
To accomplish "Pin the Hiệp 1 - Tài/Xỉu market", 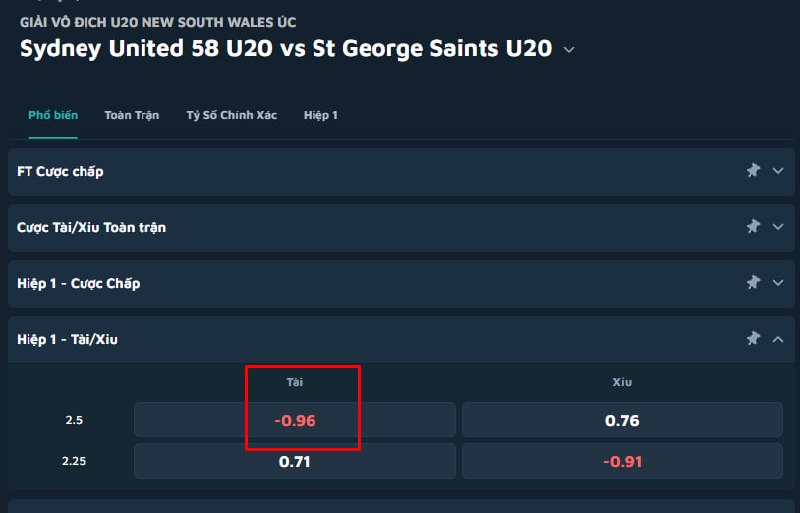I will pos(753,338).
